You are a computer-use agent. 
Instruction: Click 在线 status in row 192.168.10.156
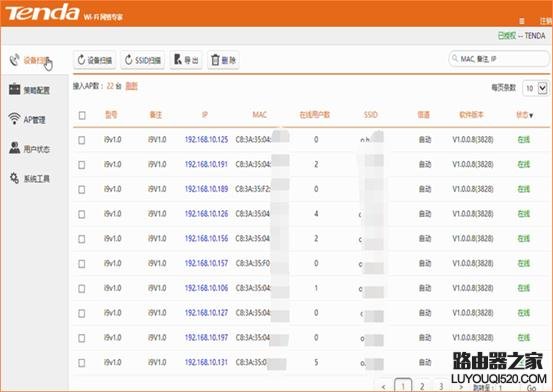pos(524,239)
